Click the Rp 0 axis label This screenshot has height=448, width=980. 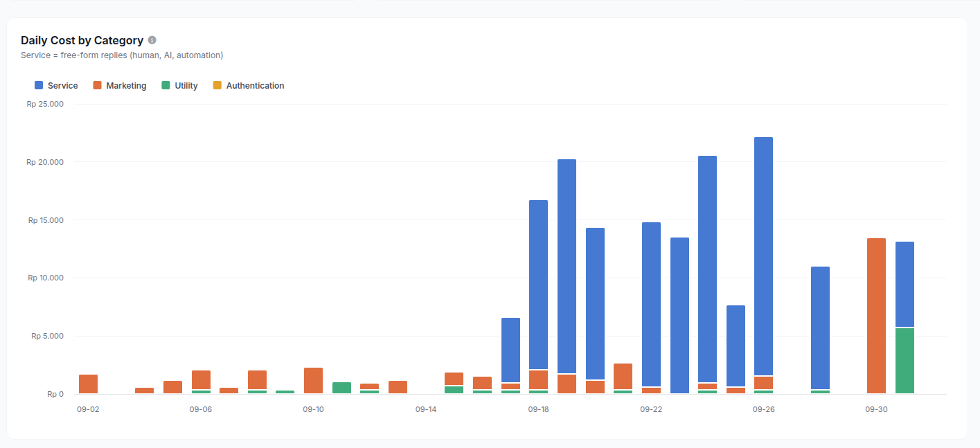(55, 394)
